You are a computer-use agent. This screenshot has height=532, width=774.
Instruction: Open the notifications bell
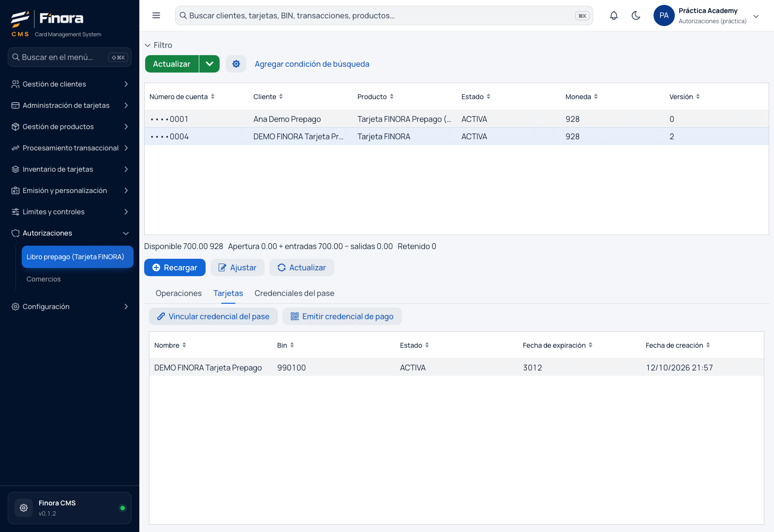[614, 15]
